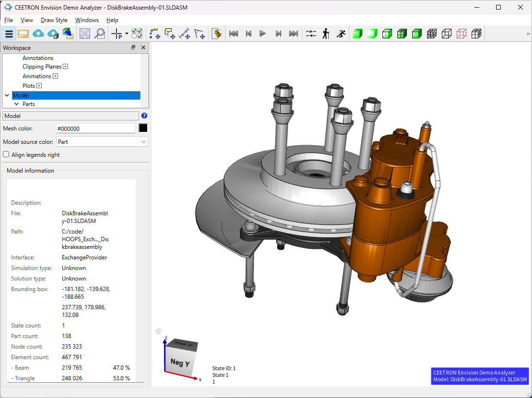Enable the Align legends right checkbox
The image size is (532, 398).
6,155
